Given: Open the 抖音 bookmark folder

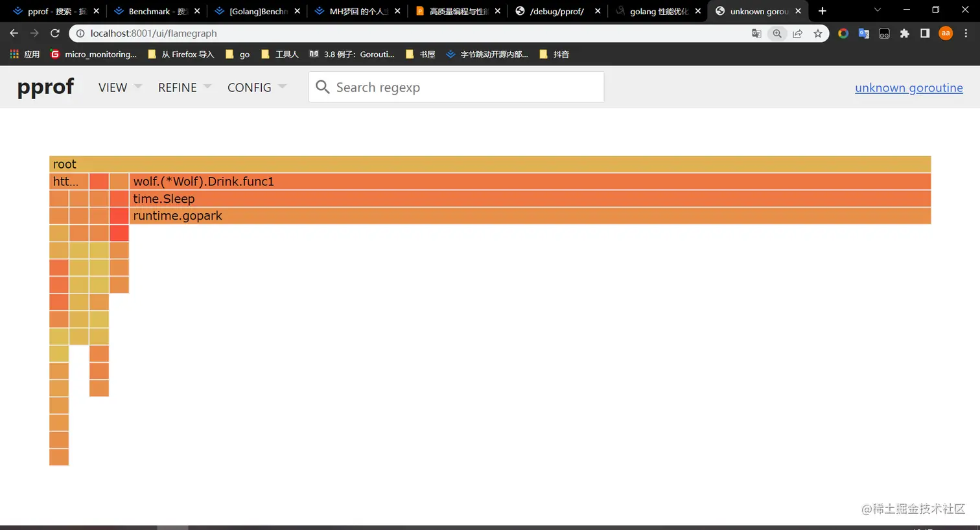Looking at the screenshot, I should click(x=554, y=54).
